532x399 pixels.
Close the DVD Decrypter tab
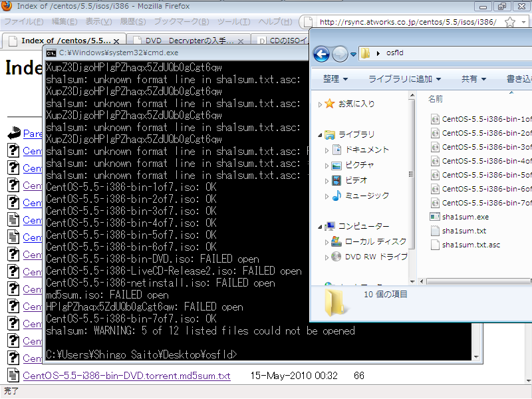click(241, 41)
